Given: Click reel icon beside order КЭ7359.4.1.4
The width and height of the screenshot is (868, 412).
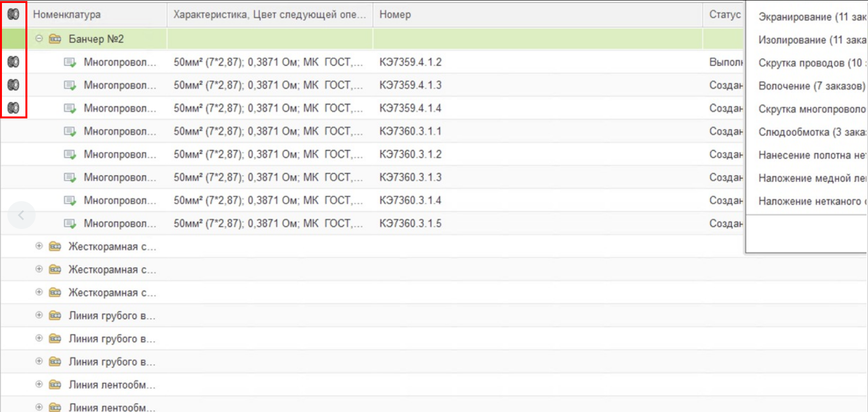Looking at the screenshot, I should coord(13,108).
